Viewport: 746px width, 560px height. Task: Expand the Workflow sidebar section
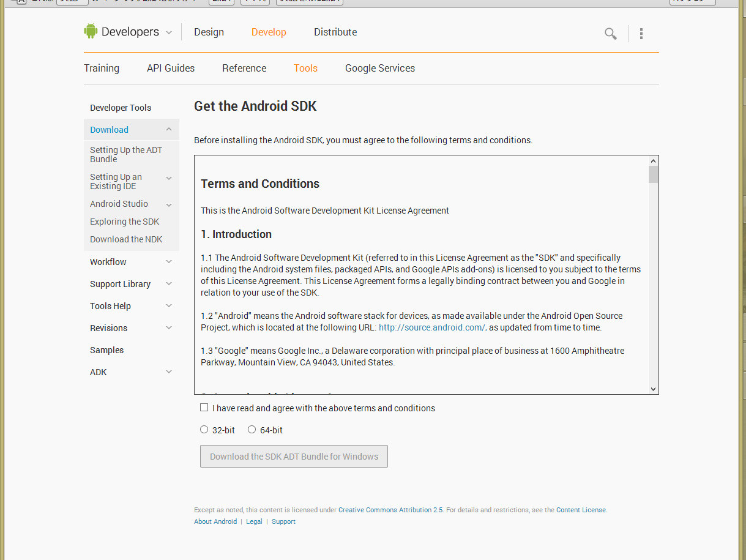tap(169, 261)
